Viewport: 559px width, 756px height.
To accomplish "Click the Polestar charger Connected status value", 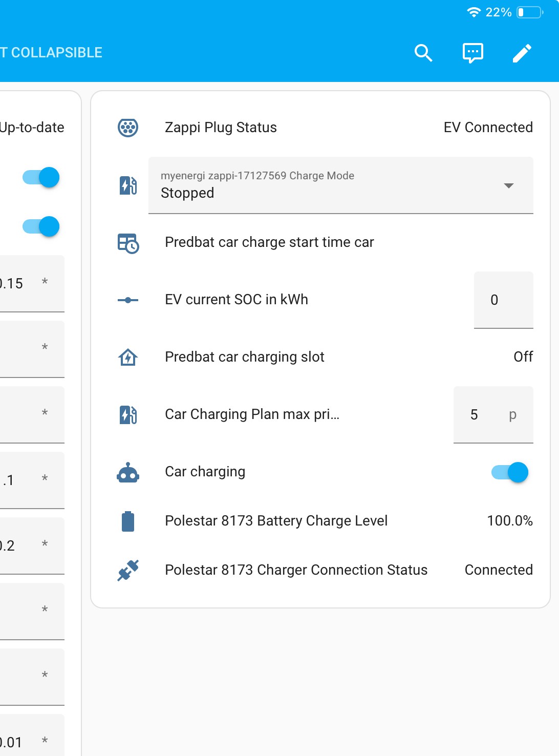I will tap(499, 570).
